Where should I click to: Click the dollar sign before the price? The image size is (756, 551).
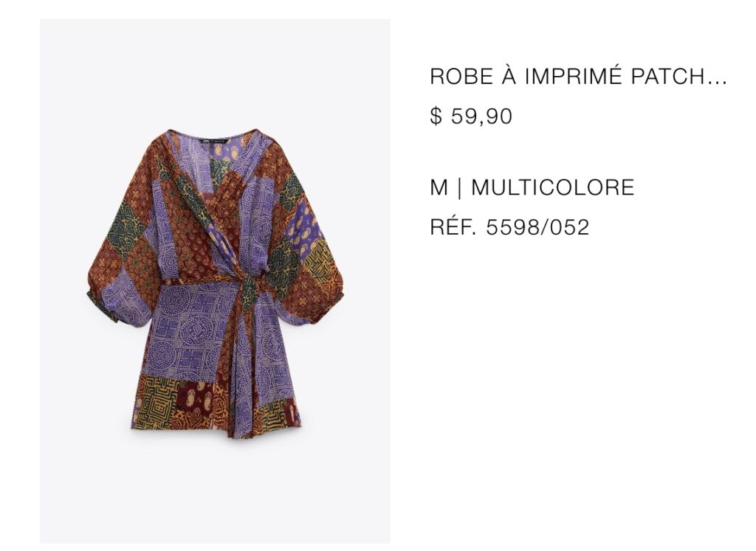tap(436, 116)
